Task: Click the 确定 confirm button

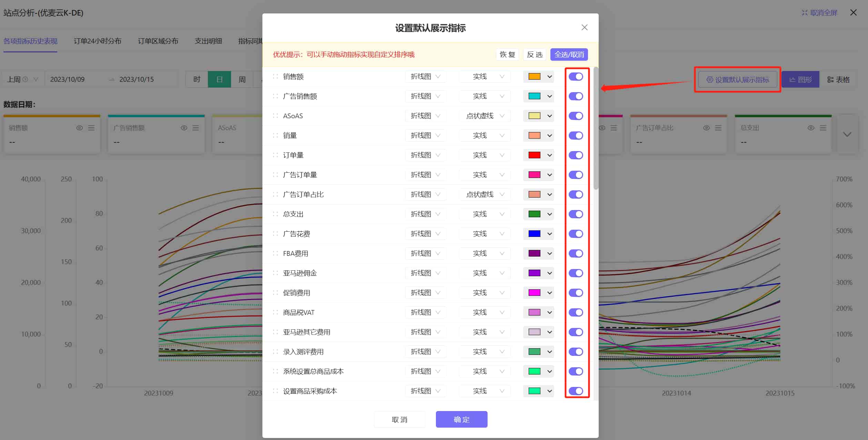Action: coord(461,419)
